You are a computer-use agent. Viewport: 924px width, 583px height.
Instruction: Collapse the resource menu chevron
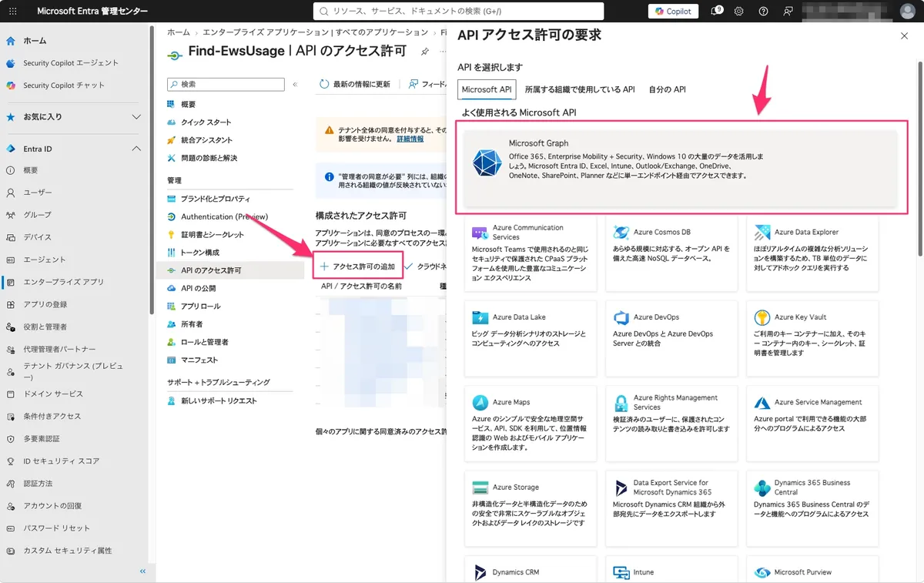(295, 85)
